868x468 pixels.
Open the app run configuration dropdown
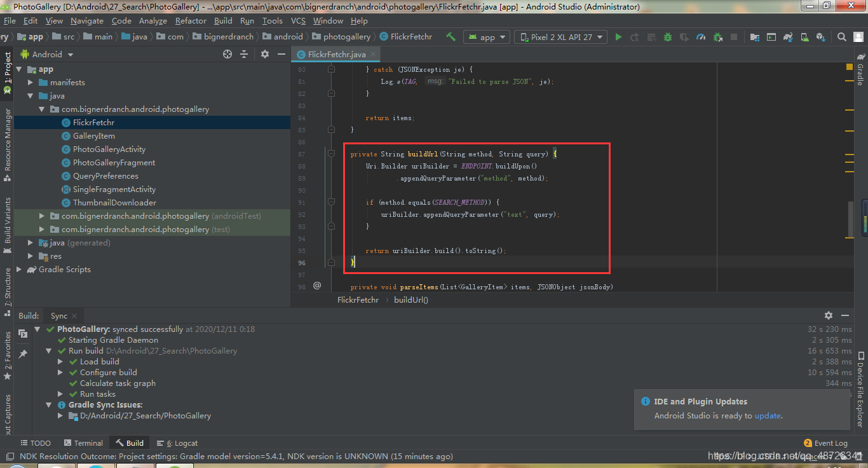[487, 37]
